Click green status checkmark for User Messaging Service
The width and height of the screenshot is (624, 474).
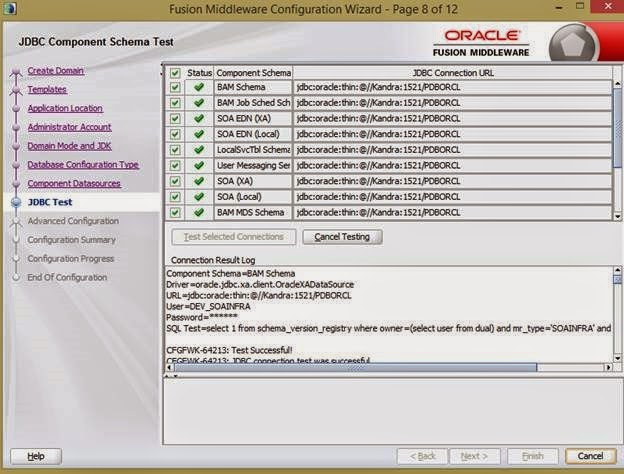199,165
